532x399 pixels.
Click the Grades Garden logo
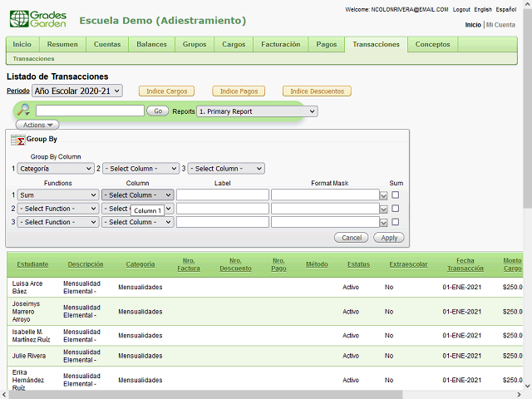click(x=38, y=19)
